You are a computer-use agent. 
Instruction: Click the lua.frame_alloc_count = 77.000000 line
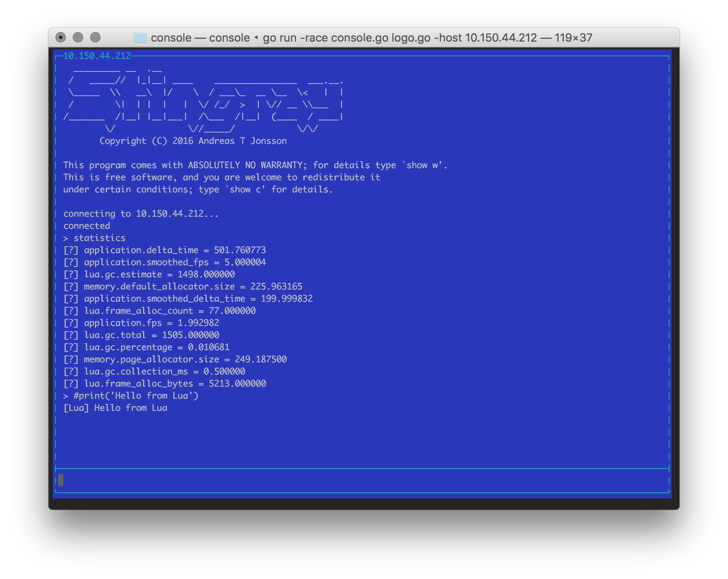(159, 311)
